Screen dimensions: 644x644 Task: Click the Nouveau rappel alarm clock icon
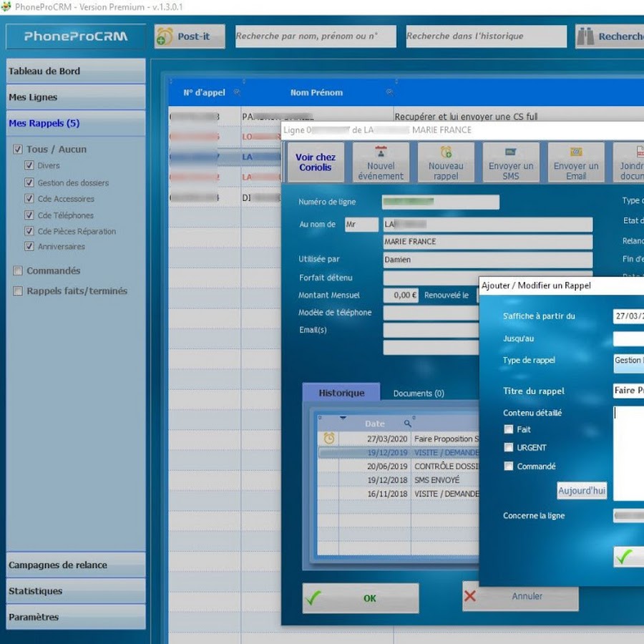click(446, 152)
